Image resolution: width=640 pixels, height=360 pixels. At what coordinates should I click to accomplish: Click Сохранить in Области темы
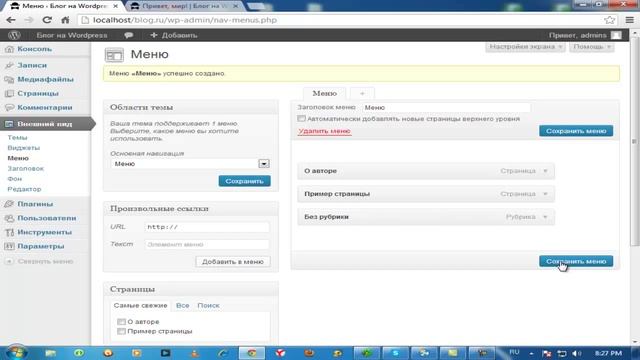(x=244, y=181)
